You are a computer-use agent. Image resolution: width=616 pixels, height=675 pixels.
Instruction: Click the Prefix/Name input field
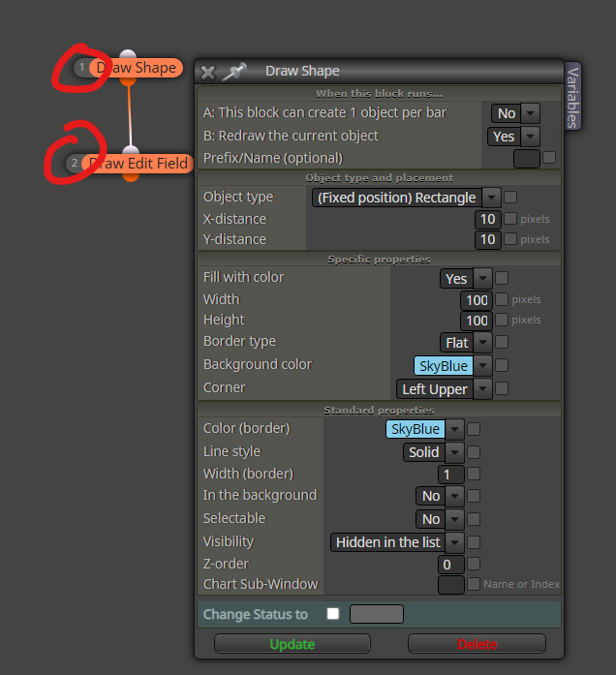527,159
